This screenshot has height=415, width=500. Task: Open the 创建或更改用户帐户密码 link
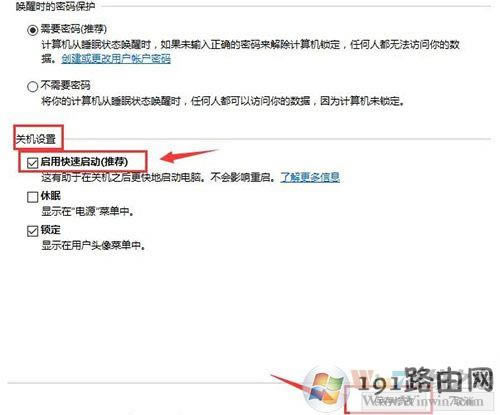[116, 59]
